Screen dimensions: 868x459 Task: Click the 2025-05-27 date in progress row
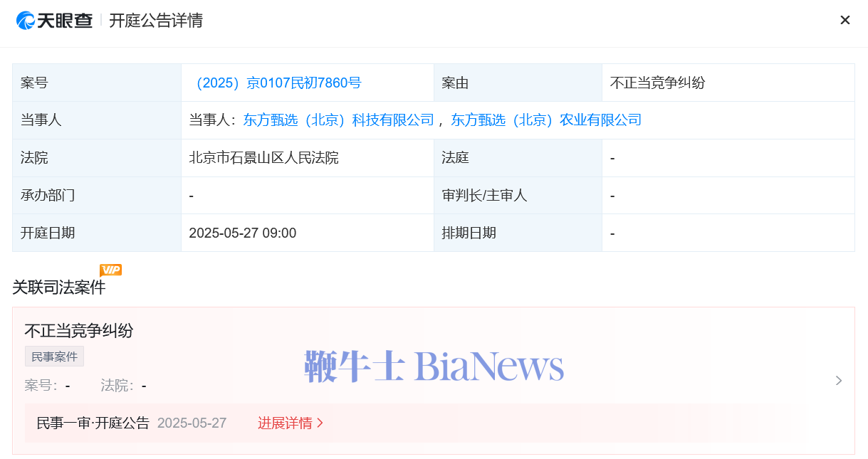192,423
